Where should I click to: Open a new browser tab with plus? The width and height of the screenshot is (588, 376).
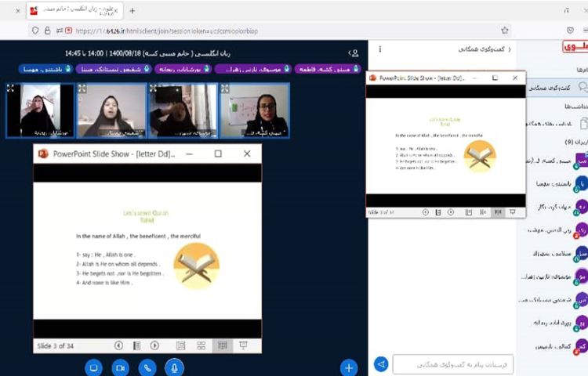click(132, 11)
